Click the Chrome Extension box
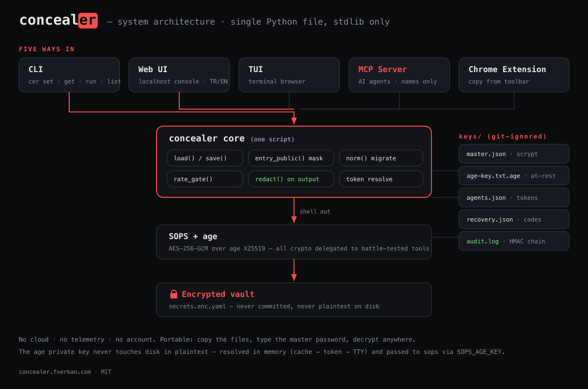Screen dimensions: 588x389 point(514,75)
